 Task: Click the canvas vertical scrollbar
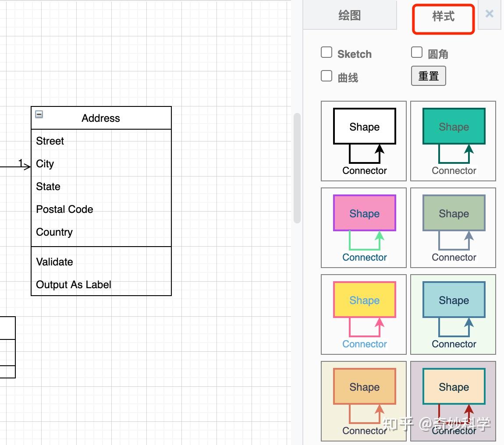coord(297,166)
